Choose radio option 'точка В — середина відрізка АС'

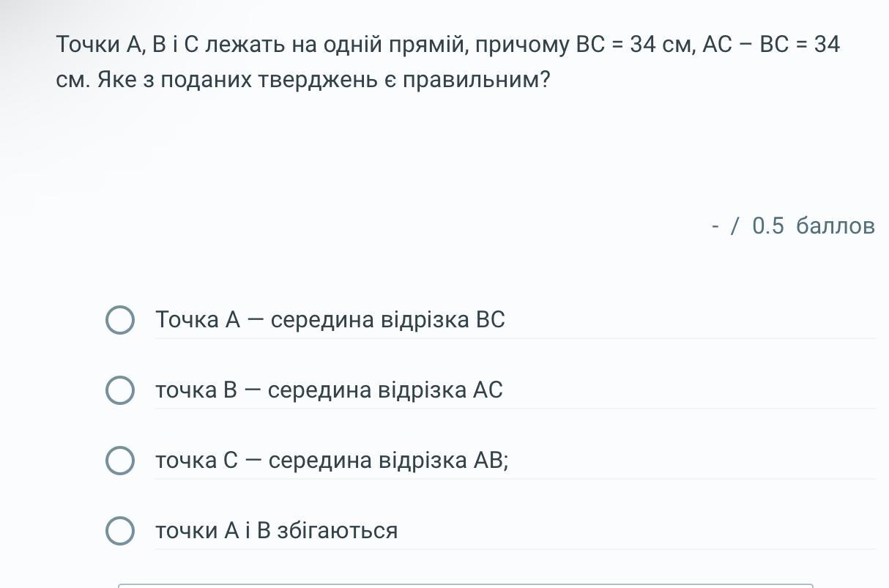[x=120, y=390]
